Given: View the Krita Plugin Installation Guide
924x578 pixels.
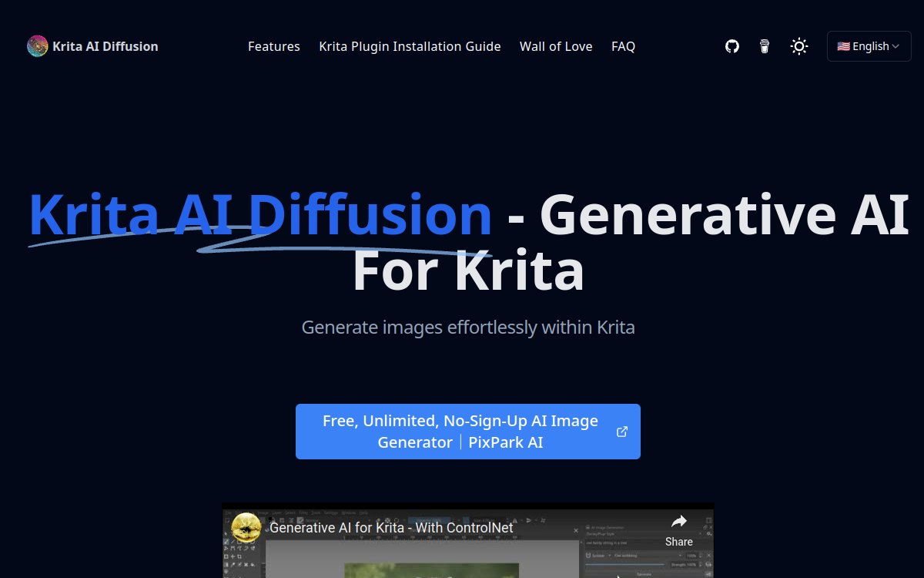Looking at the screenshot, I should coord(410,46).
